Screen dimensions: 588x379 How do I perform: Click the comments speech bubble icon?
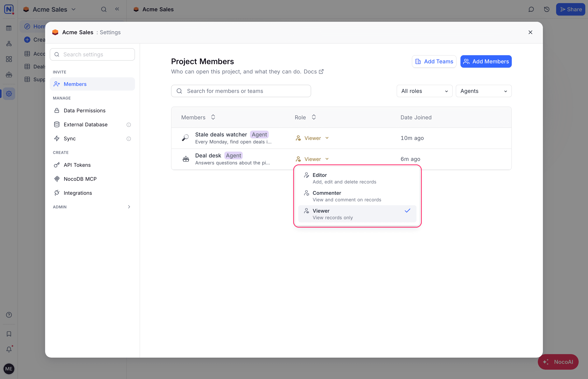(531, 9)
